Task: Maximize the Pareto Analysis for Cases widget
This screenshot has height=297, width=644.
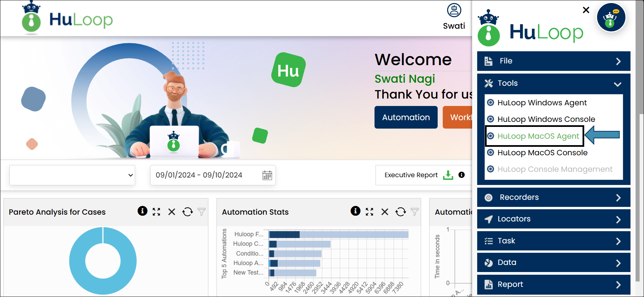Action: click(x=156, y=212)
